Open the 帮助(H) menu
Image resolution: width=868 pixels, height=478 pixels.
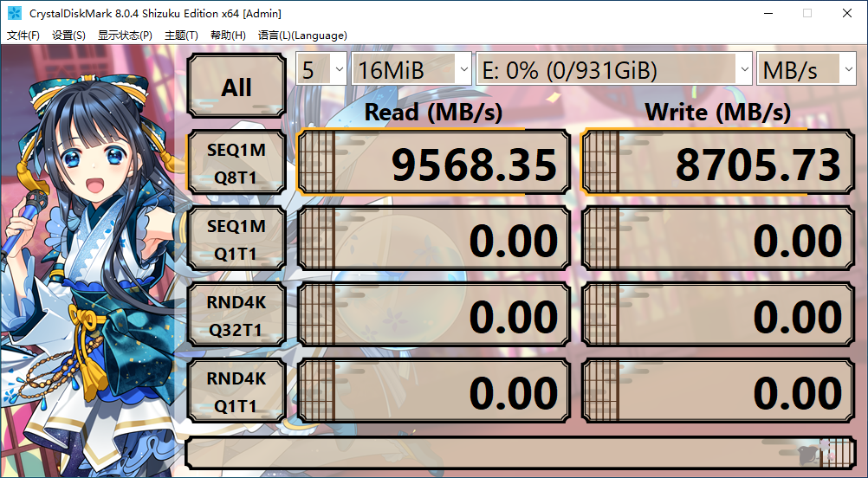[x=228, y=36]
